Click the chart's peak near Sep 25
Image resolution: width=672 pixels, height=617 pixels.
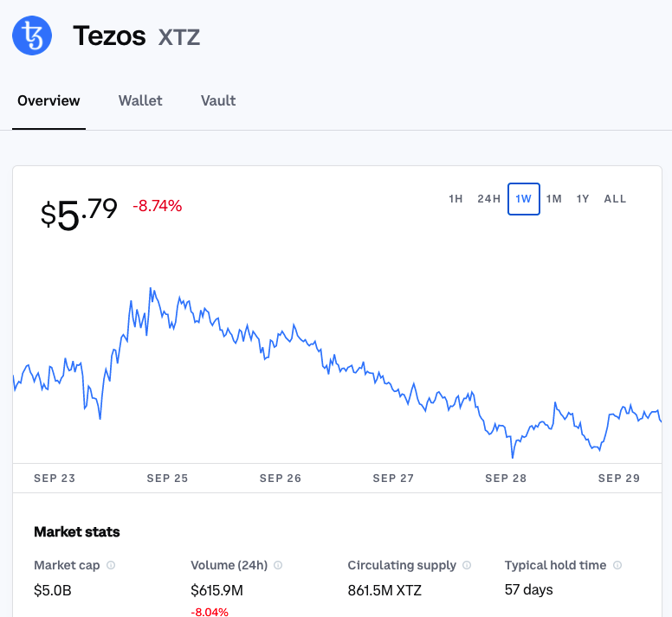tap(151, 289)
